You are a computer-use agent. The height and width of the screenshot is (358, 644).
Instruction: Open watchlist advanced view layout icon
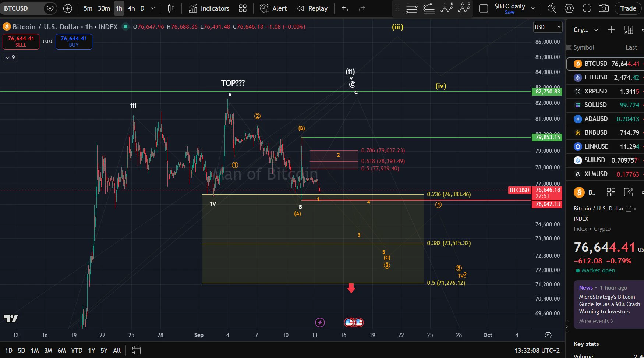629,30
